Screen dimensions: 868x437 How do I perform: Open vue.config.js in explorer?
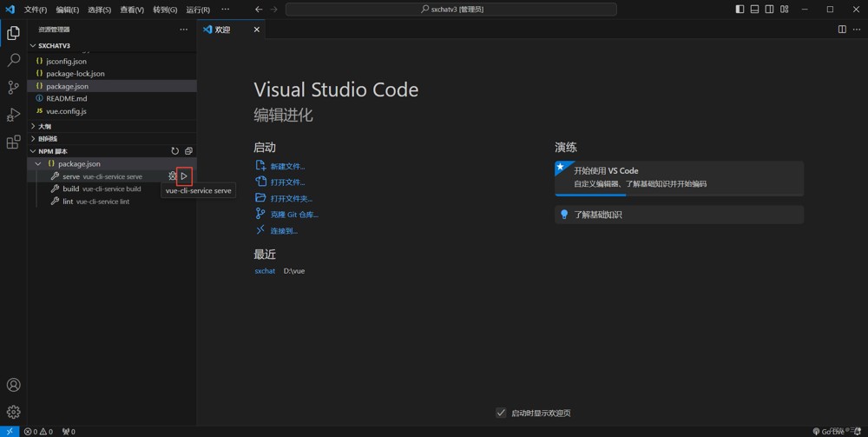click(112, 111)
